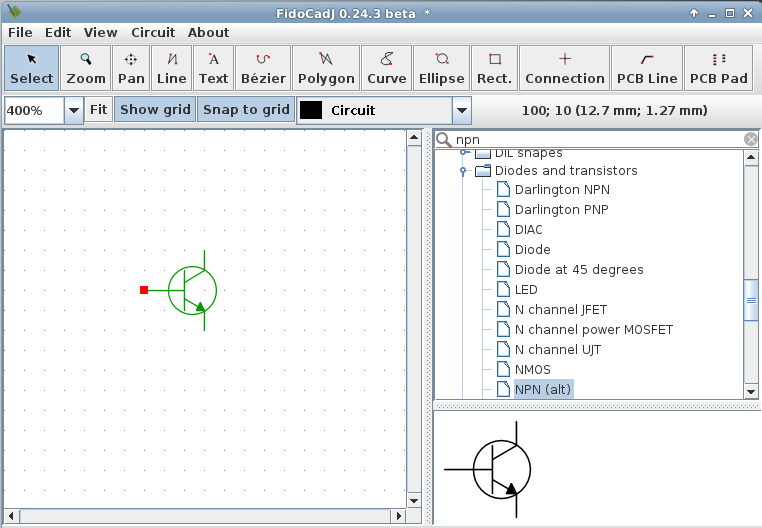Collapse the Diodes and transistors folder
Viewport: 762px width, 528px height.
(x=464, y=171)
